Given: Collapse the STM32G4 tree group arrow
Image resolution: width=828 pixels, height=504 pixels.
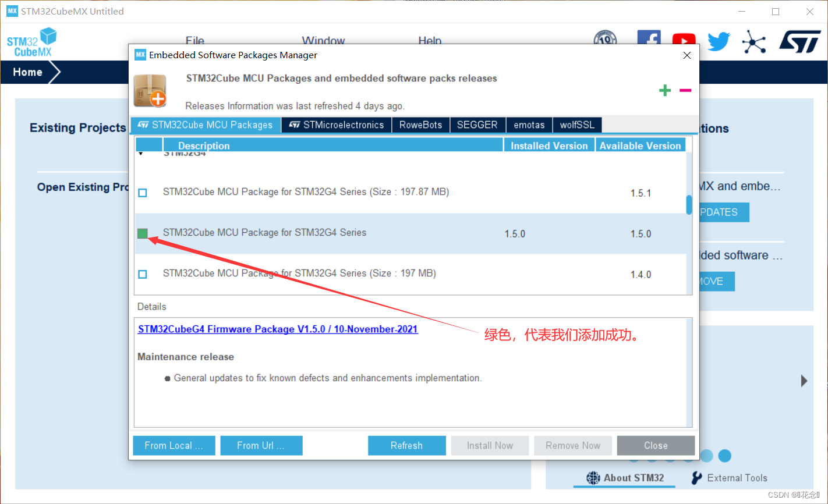Looking at the screenshot, I should (x=141, y=154).
